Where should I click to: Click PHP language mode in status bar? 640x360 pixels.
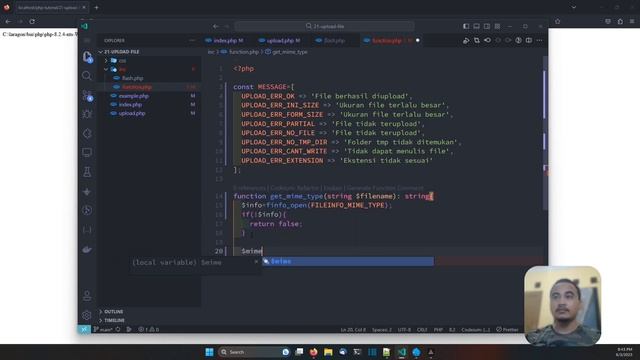coord(438,329)
